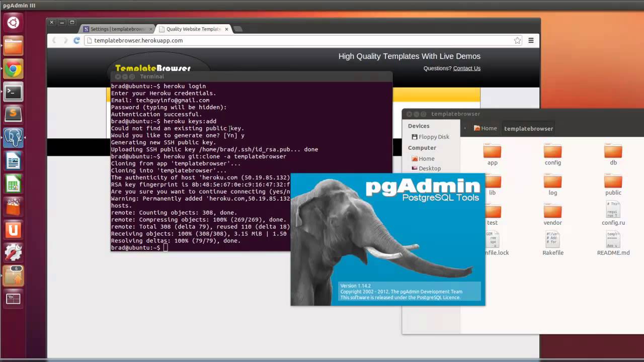Follow the Contact Us link
The image size is (644, 362).
pos(467,68)
